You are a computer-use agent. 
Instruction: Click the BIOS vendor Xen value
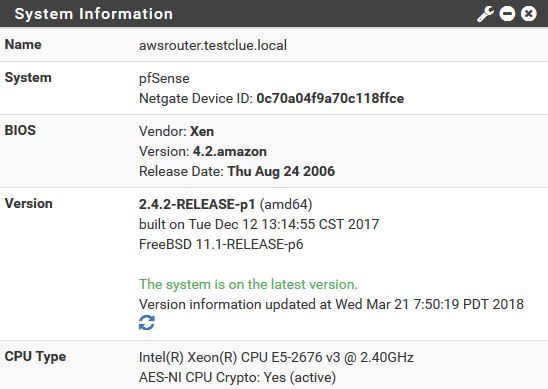[x=202, y=132]
